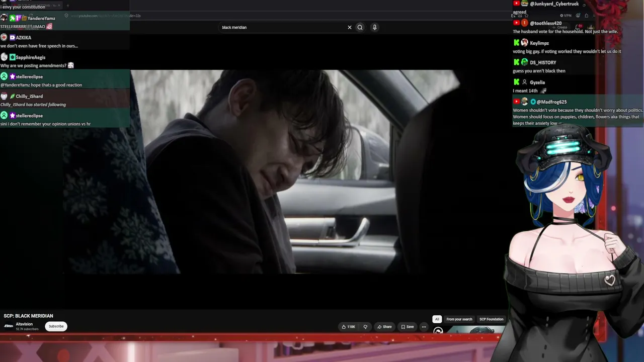644x362 pixels.
Task: Click the '52.7K subscribers' count text
Action: tap(27, 329)
